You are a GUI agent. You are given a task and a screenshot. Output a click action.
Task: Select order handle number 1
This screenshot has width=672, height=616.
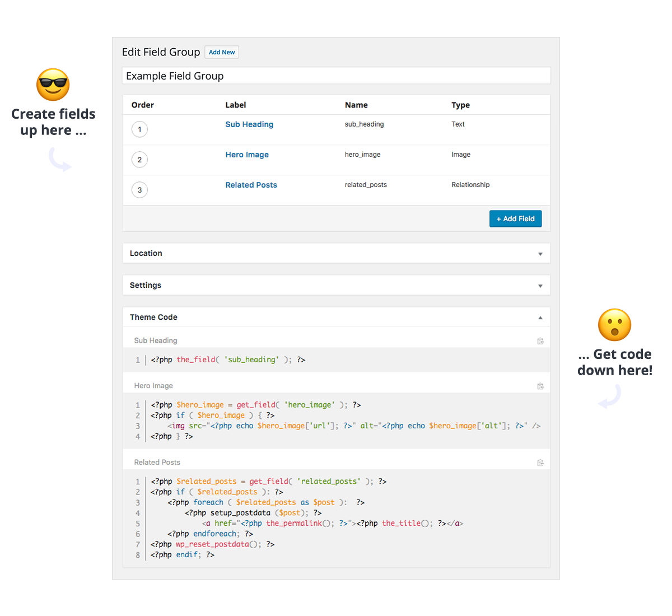click(139, 129)
